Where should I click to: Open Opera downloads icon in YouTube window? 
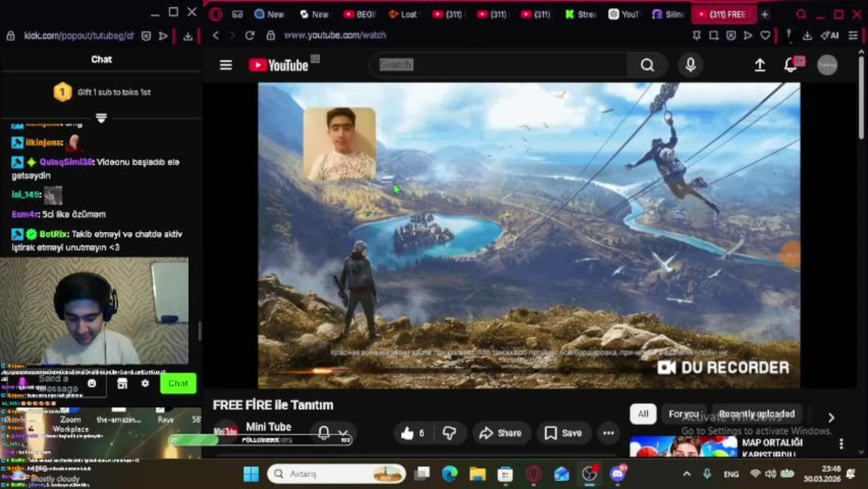[x=808, y=35]
